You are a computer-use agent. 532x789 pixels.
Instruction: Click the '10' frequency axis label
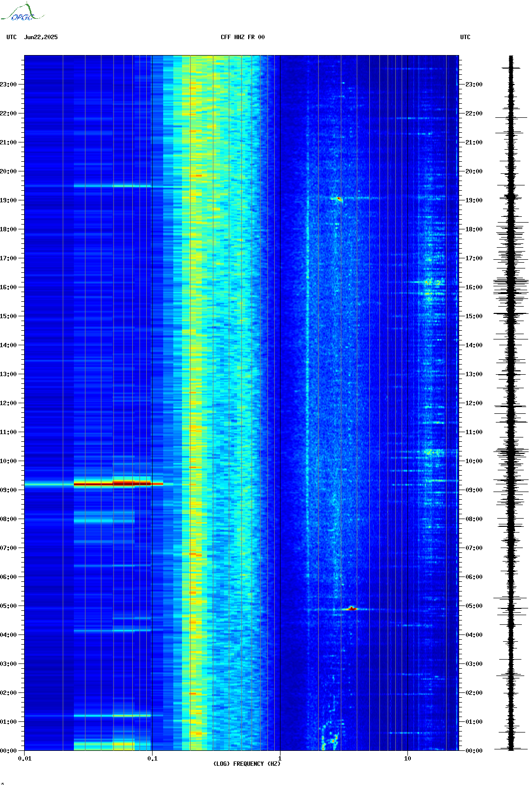[407, 759]
